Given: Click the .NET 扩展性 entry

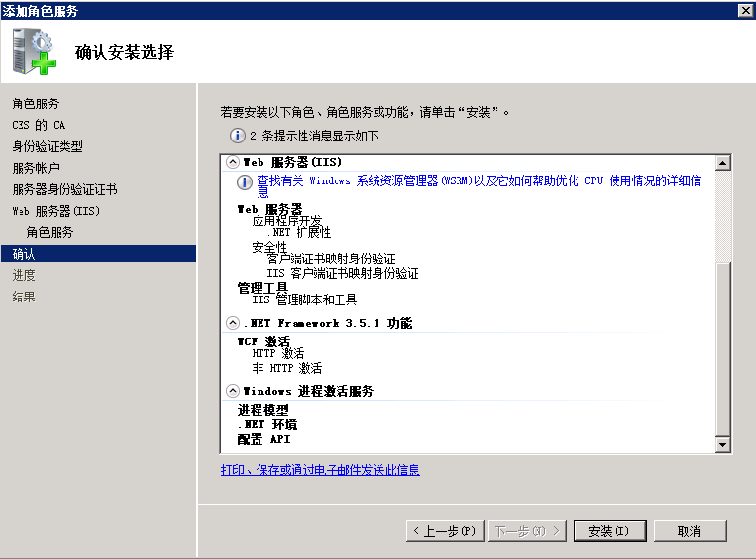Looking at the screenshot, I should click(298, 233).
